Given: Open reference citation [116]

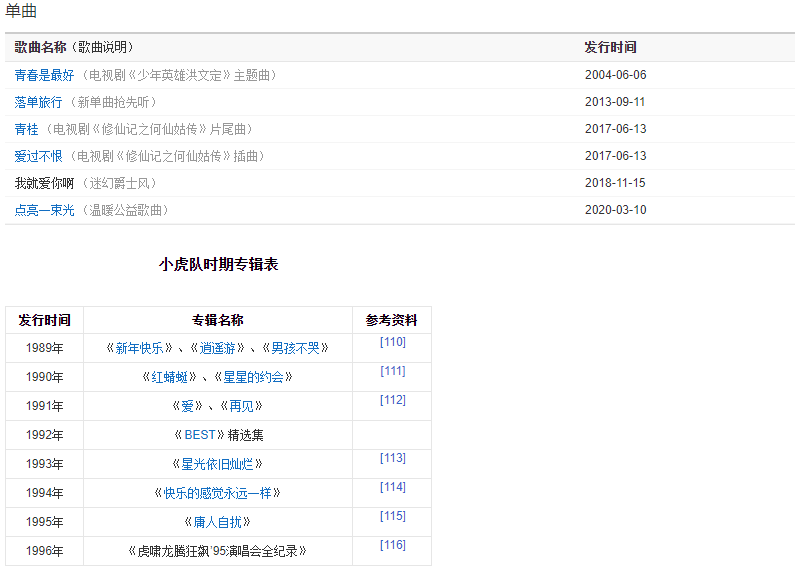Looking at the screenshot, I should tap(393, 545).
